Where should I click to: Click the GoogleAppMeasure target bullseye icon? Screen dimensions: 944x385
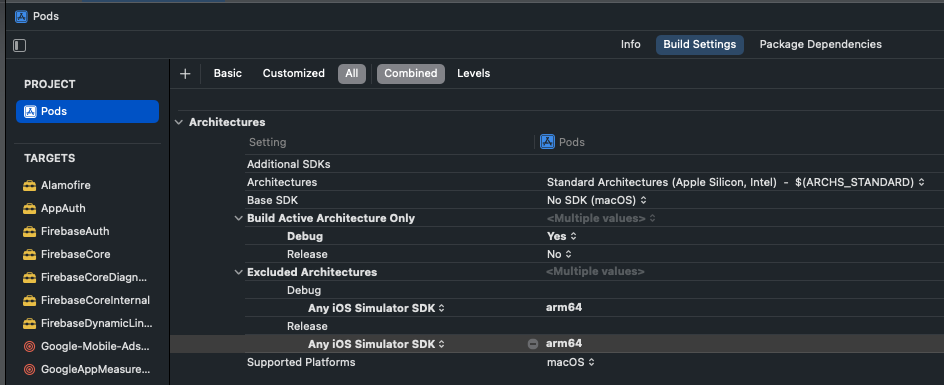(x=30, y=369)
